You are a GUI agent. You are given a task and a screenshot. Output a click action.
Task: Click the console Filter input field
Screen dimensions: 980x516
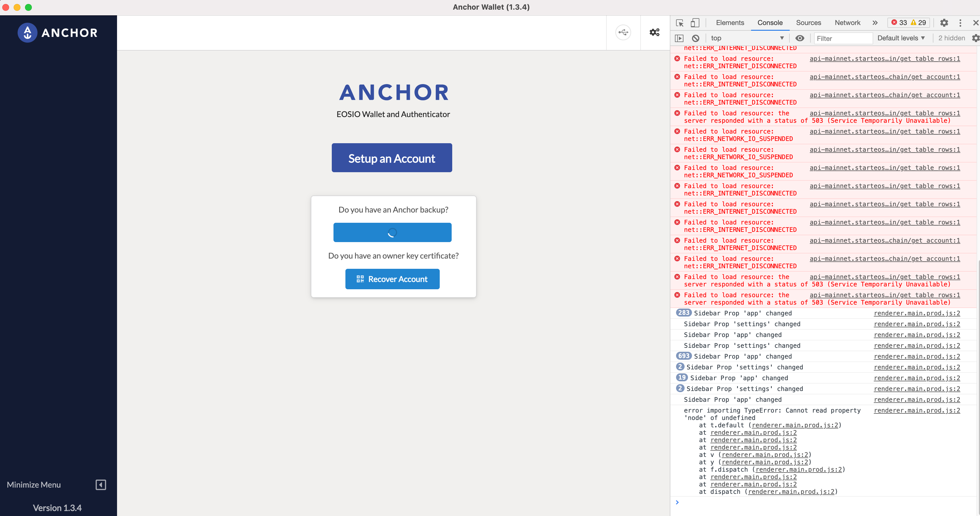(843, 38)
